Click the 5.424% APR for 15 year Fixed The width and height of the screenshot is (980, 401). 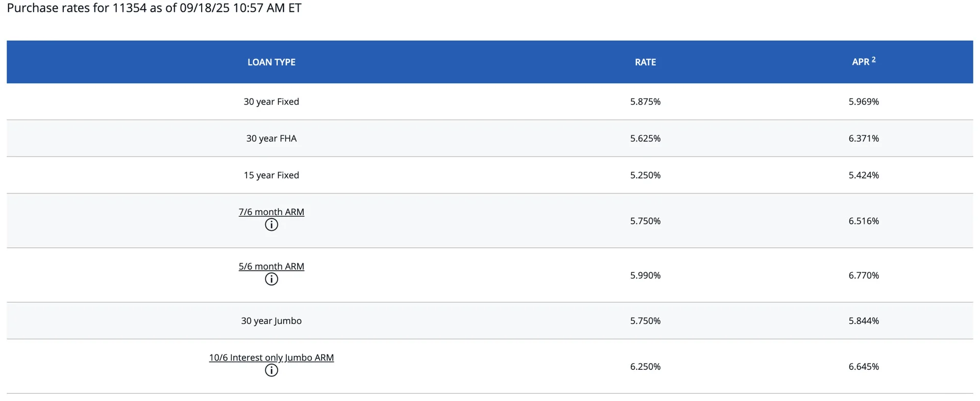click(864, 175)
